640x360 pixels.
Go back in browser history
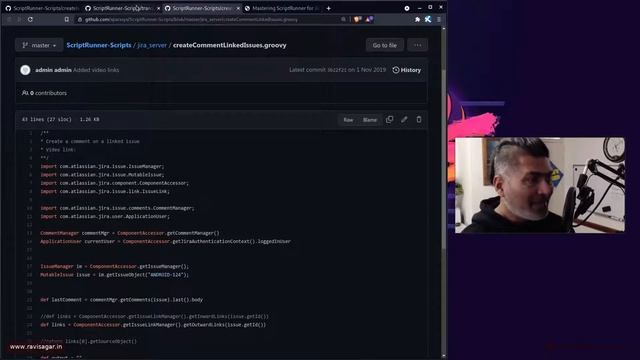pyautogui.click(x=9, y=20)
